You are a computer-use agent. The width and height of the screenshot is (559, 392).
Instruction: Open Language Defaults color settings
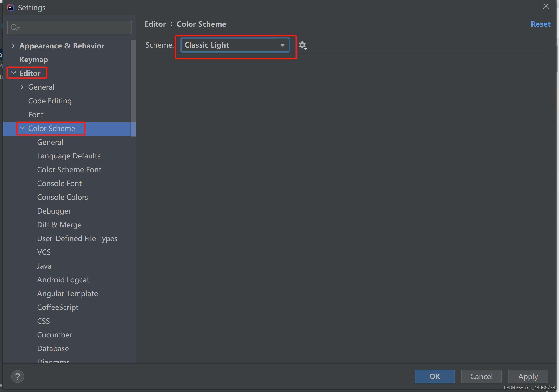point(69,156)
